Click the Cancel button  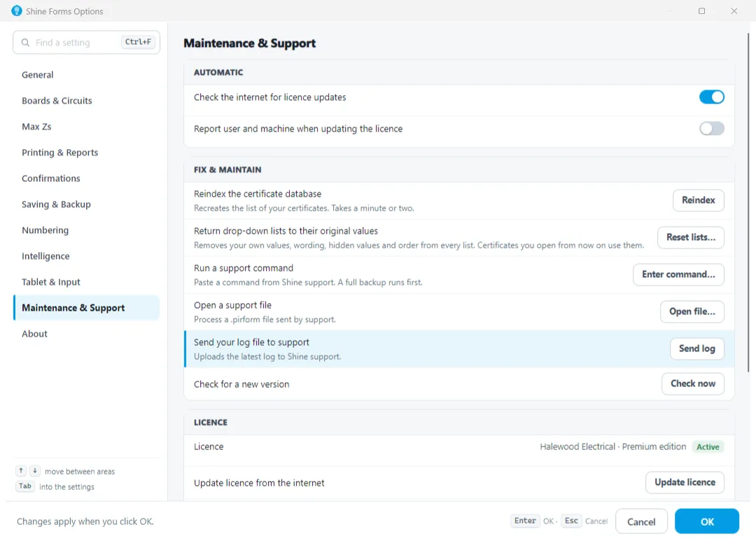coord(641,521)
